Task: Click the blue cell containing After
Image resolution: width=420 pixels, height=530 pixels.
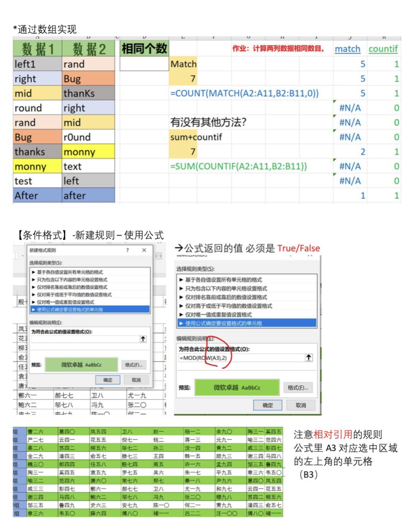Action: (x=38, y=195)
